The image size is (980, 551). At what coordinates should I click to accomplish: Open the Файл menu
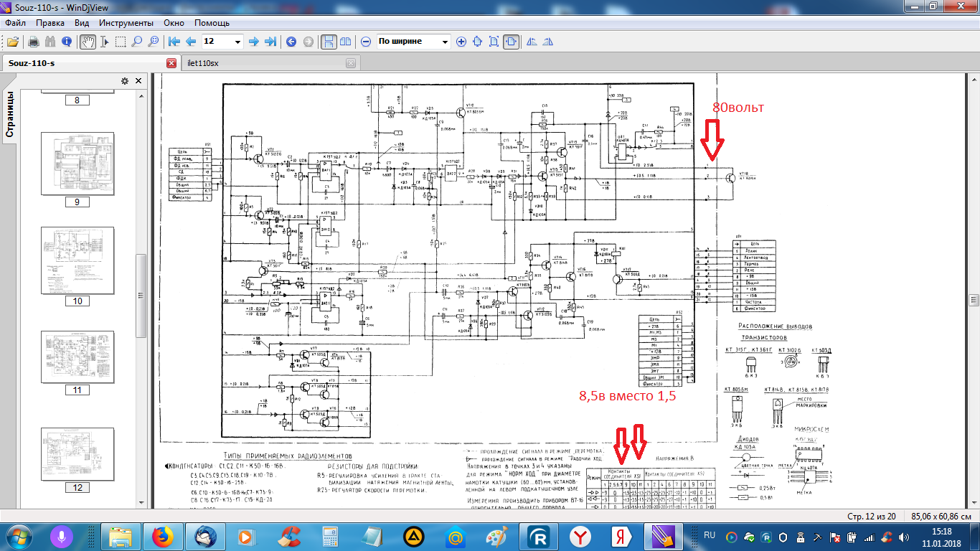15,23
